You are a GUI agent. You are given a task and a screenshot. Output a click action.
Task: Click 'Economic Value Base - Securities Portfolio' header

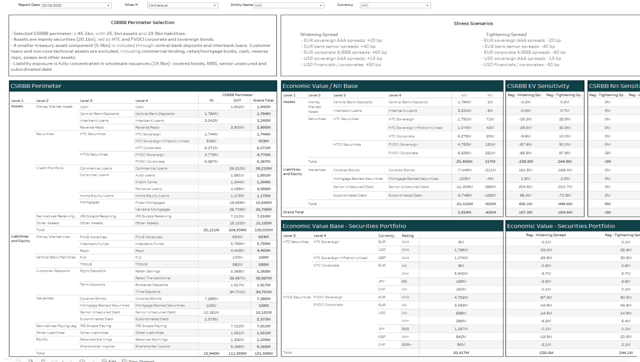(x=392, y=226)
